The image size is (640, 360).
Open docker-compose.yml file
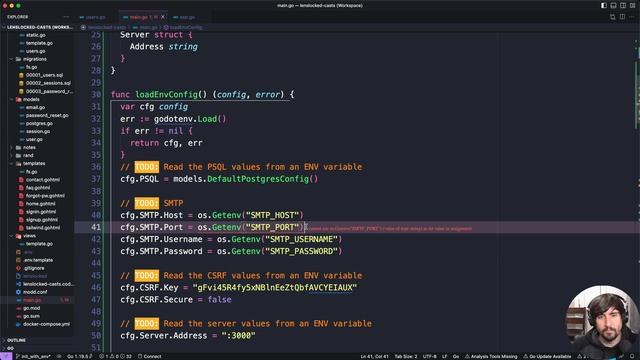(46, 324)
